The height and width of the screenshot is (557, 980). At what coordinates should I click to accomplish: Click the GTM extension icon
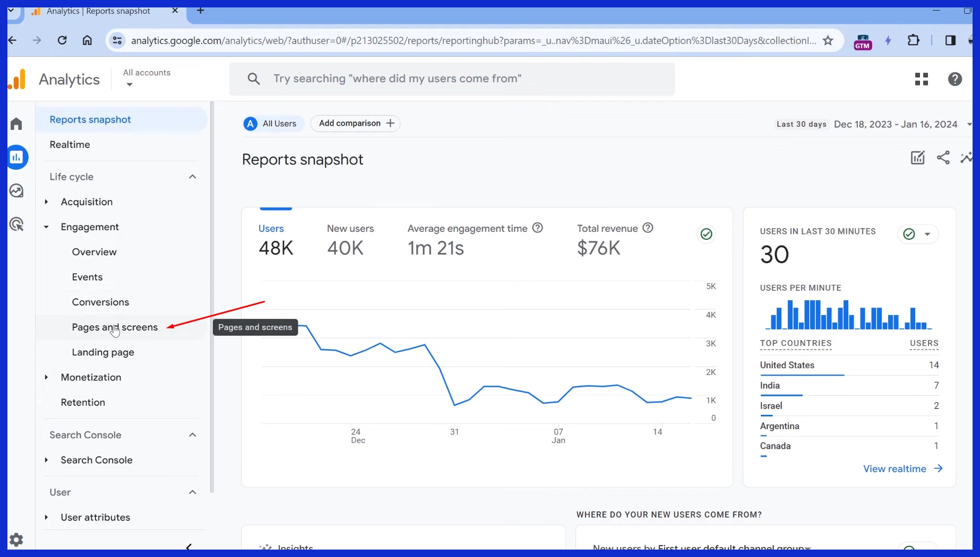[863, 41]
